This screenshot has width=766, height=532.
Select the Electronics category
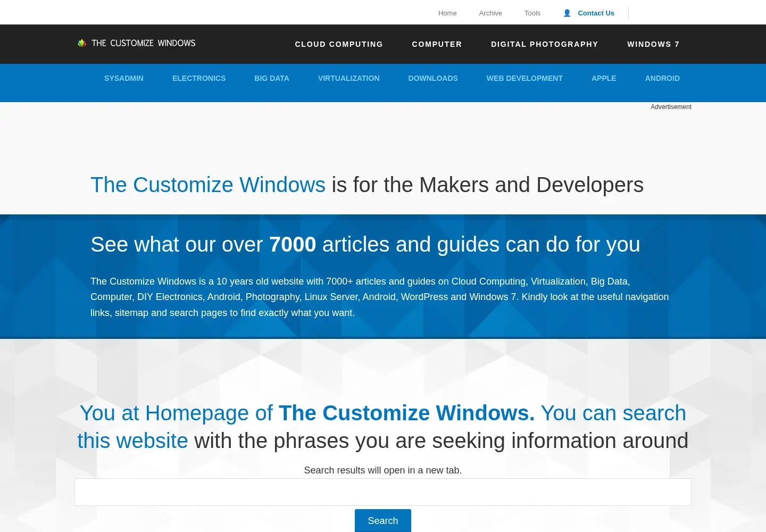pyautogui.click(x=199, y=78)
